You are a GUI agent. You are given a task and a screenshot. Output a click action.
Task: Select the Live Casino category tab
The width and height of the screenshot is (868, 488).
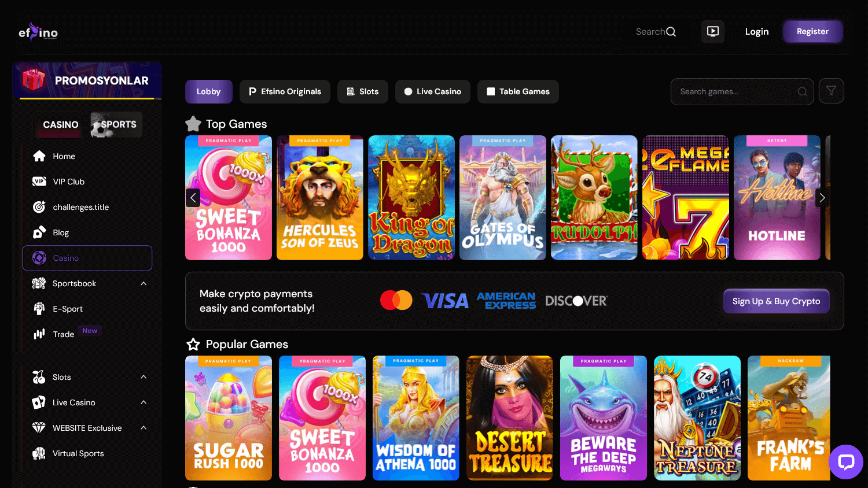coord(433,91)
